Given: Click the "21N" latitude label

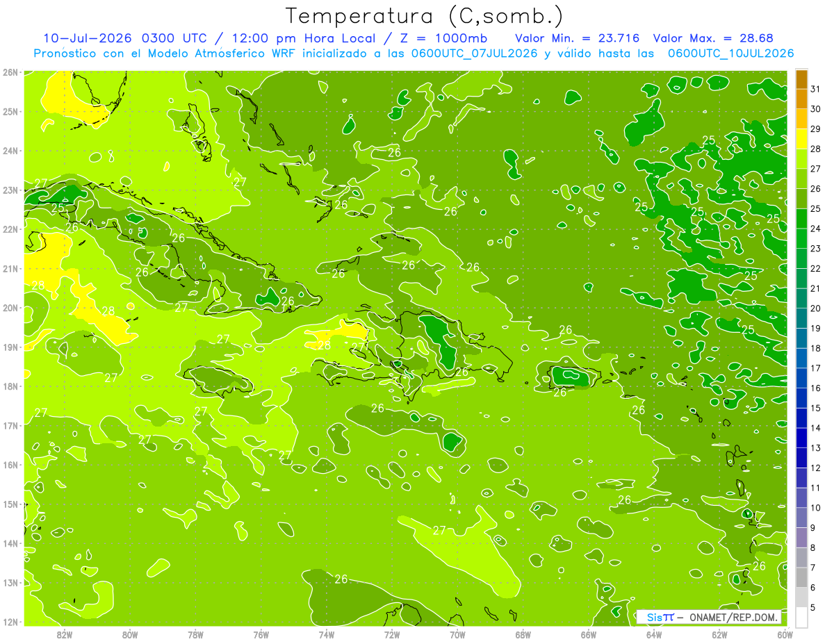Looking at the screenshot, I should (x=10, y=269).
